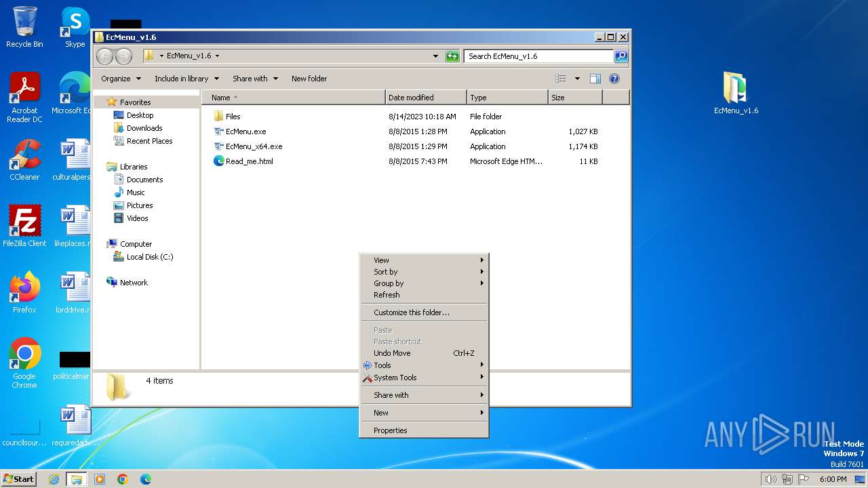Open the Share with toolbar dropdown

coord(255,79)
